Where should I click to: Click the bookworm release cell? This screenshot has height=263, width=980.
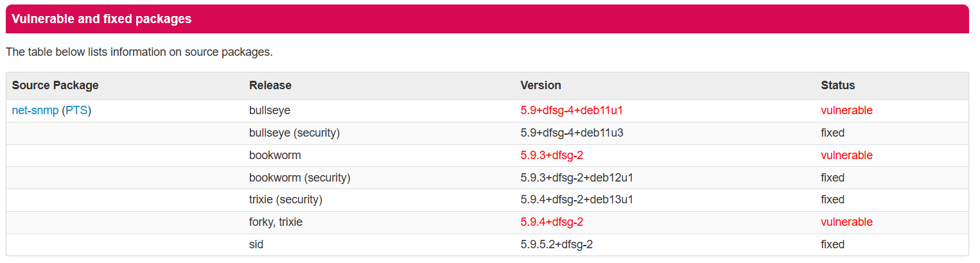coord(275,155)
